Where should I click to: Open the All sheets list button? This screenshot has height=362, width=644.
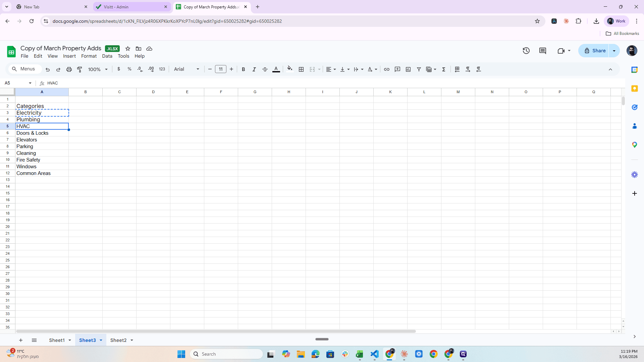(34, 340)
